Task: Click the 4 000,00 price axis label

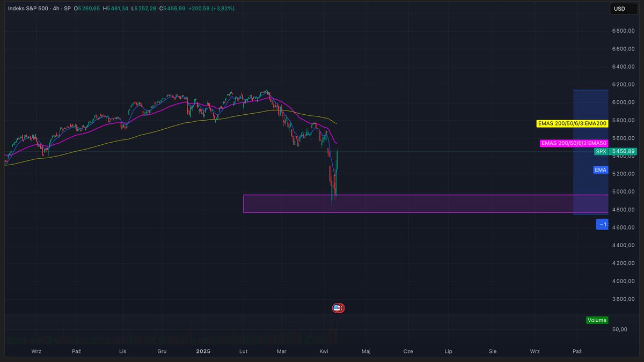Action: pos(624,281)
